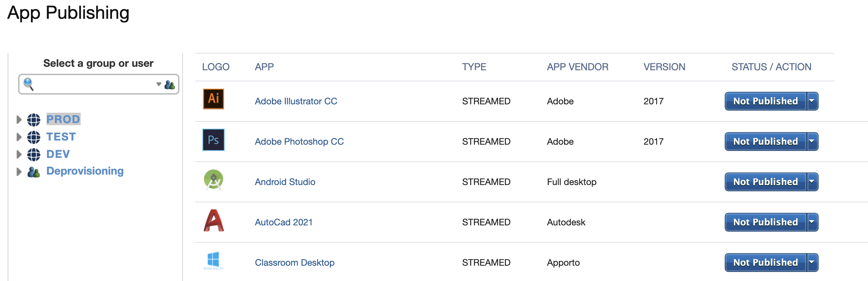Click the STATUS / ACTION column header

pyautogui.click(x=771, y=67)
